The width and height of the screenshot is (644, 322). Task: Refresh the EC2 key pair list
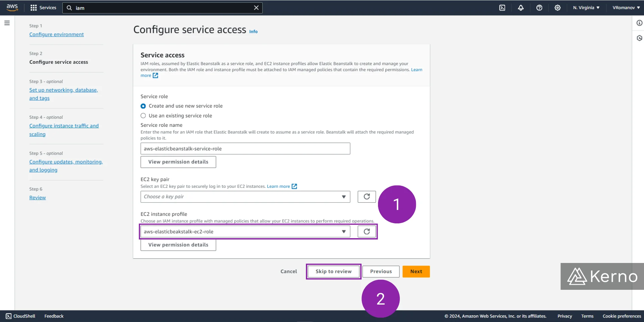click(x=367, y=197)
